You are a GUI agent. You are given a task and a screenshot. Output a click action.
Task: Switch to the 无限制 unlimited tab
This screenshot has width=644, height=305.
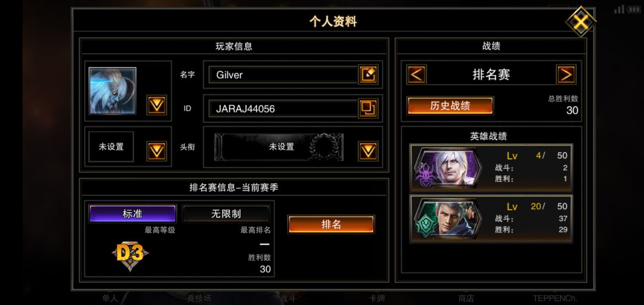coord(226,214)
